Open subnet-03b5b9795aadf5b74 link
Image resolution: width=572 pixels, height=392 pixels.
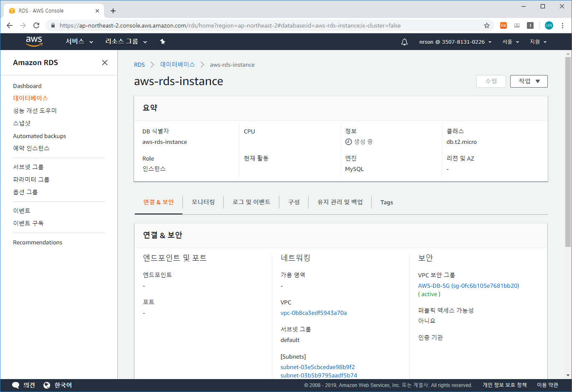(319, 375)
